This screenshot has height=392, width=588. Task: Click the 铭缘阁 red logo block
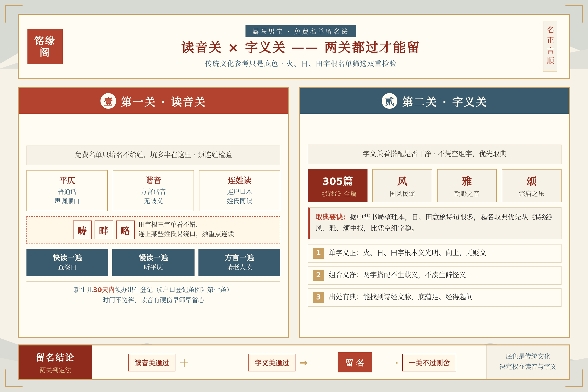point(45,47)
